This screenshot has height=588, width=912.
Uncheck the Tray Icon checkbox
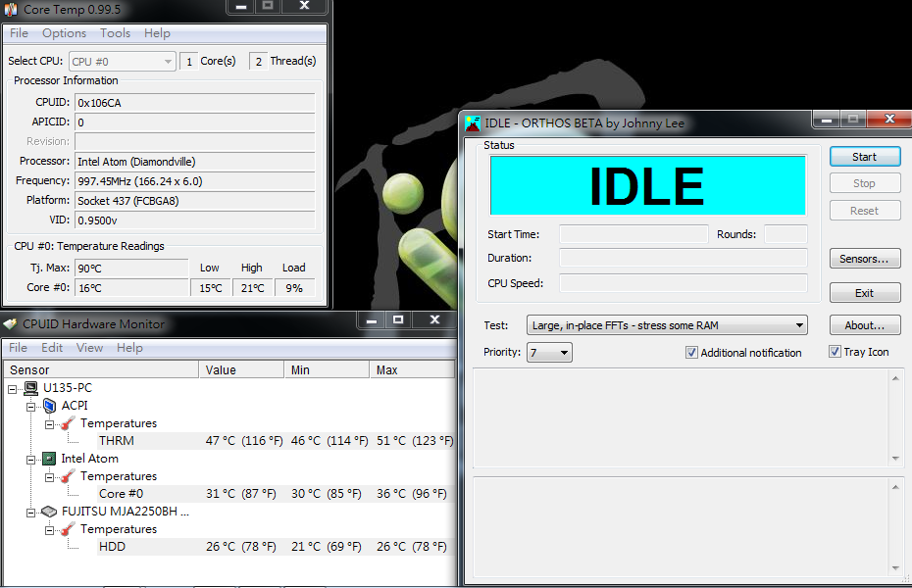click(x=836, y=352)
